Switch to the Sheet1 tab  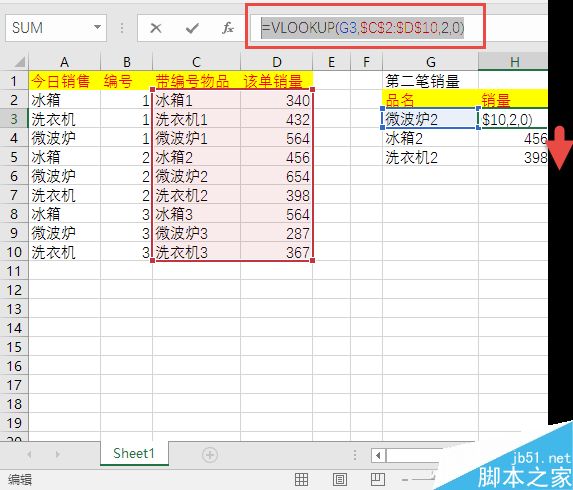click(x=134, y=453)
